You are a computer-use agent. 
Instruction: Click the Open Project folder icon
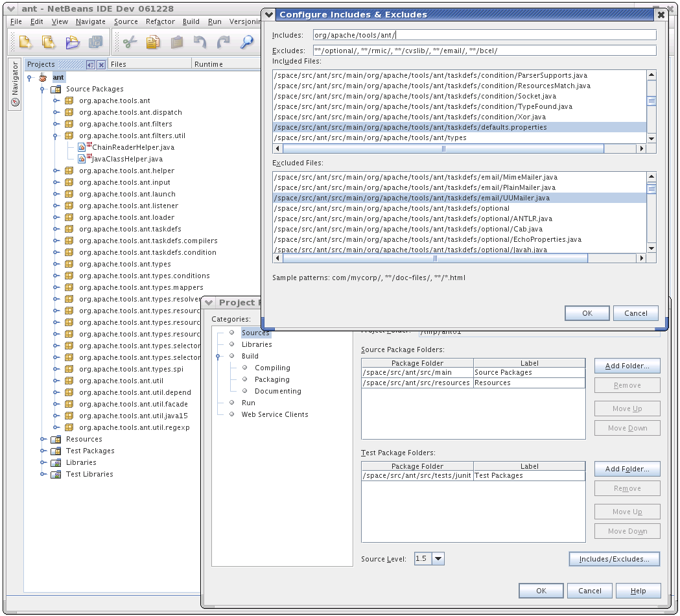[73, 42]
